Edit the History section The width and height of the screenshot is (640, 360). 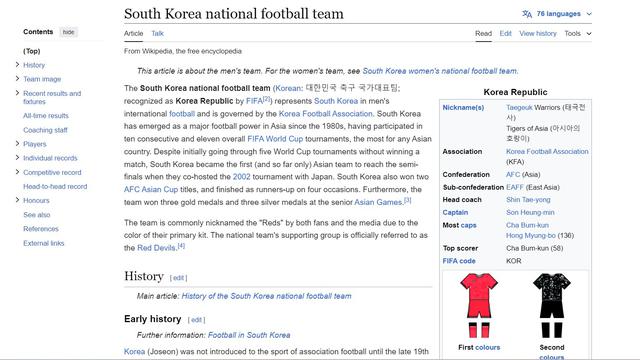[178, 278]
